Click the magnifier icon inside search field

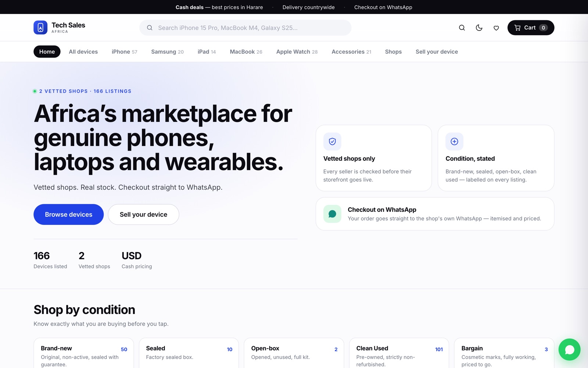point(150,28)
